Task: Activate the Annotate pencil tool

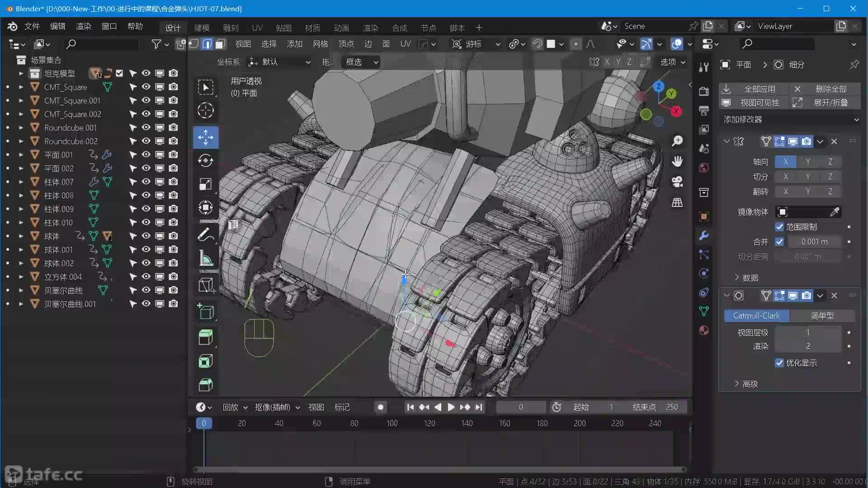Action: pyautogui.click(x=206, y=235)
